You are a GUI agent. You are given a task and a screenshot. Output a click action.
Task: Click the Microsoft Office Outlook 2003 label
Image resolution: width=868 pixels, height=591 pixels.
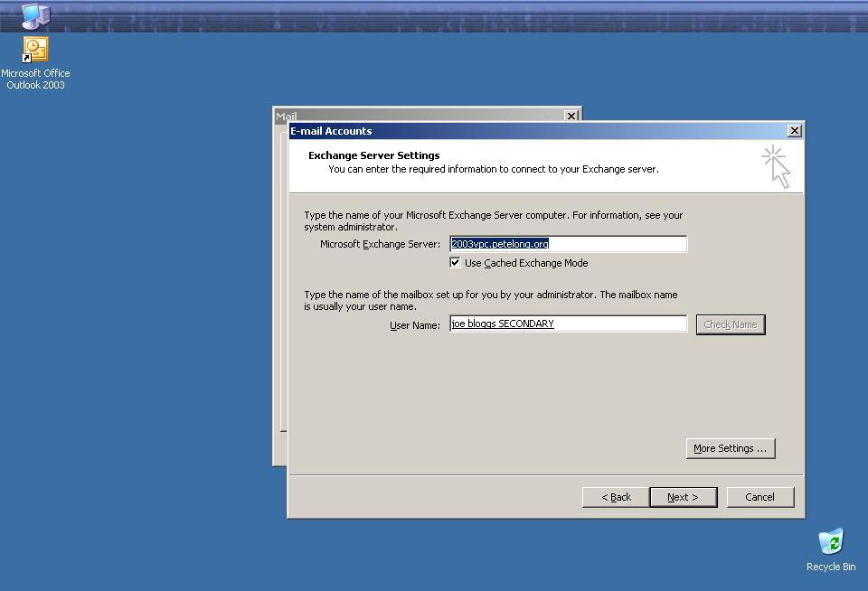(35, 80)
